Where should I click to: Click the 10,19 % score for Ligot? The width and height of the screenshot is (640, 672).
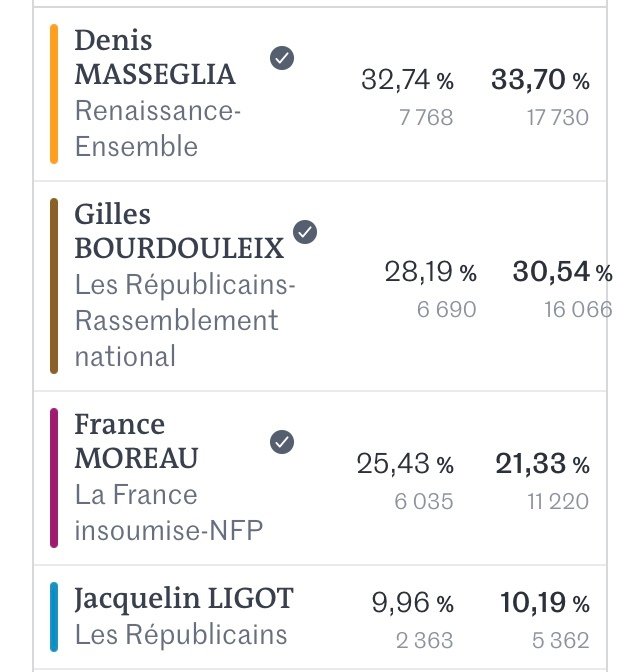coord(544,603)
